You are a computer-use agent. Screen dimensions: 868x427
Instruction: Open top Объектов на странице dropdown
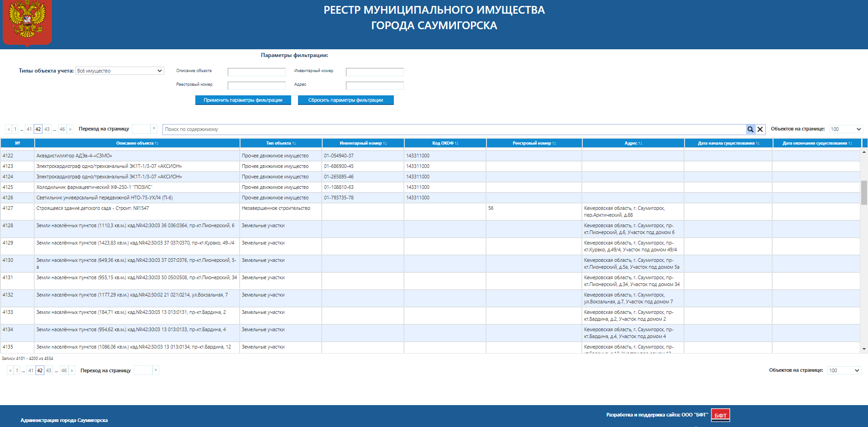[846, 129]
